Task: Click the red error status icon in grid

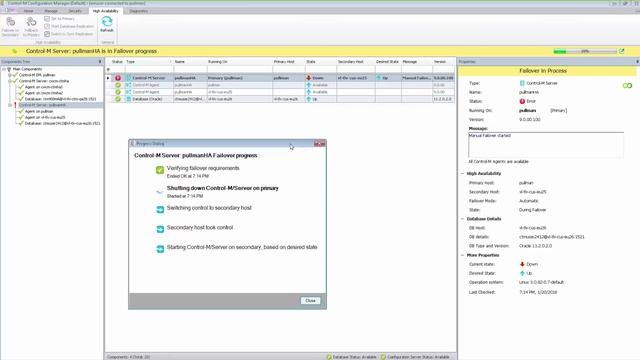Action: [118, 78]
